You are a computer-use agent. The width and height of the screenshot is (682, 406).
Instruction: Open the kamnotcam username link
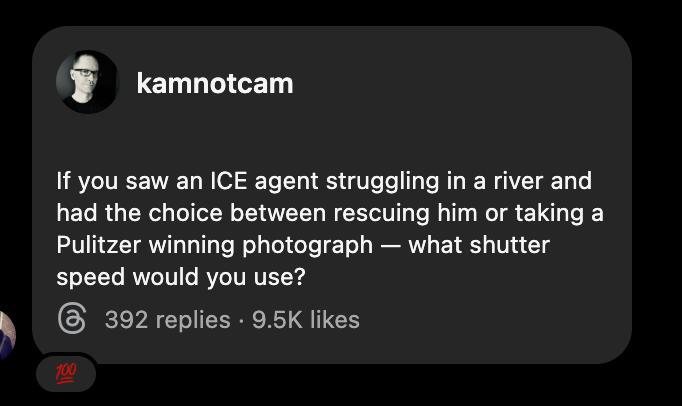tap(214, 83)
